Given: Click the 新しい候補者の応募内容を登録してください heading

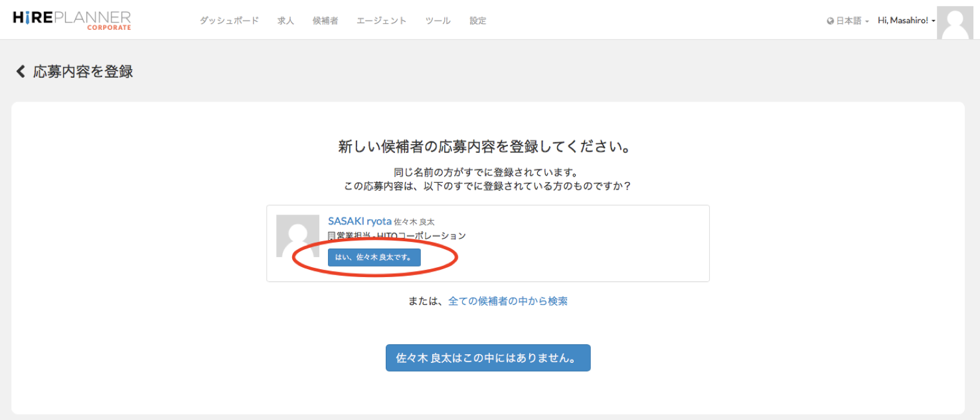Looking at the screenshot, I should pyautogui.click(x=484, y=147).
